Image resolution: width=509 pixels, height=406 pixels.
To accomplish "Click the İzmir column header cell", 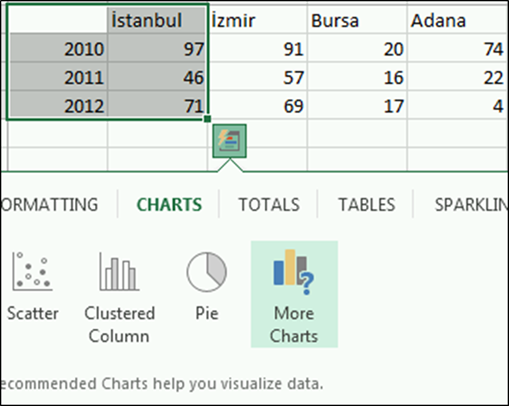I will [257, 20].
